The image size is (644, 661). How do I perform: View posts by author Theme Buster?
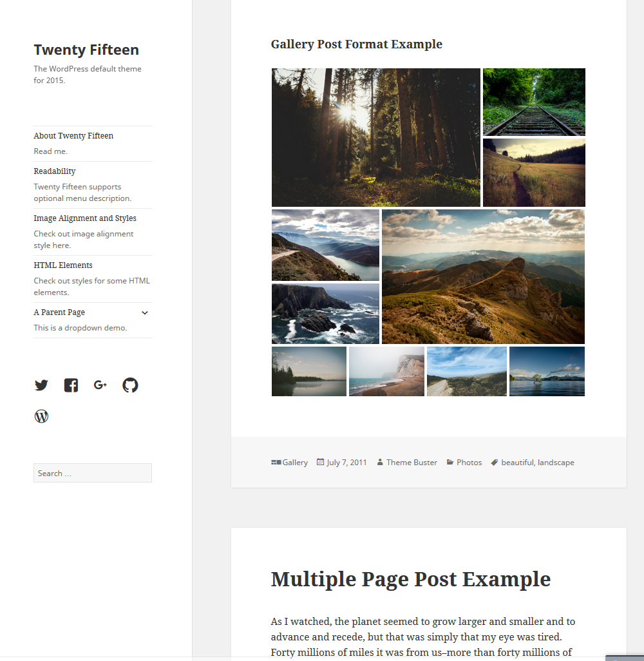point(412,463)
